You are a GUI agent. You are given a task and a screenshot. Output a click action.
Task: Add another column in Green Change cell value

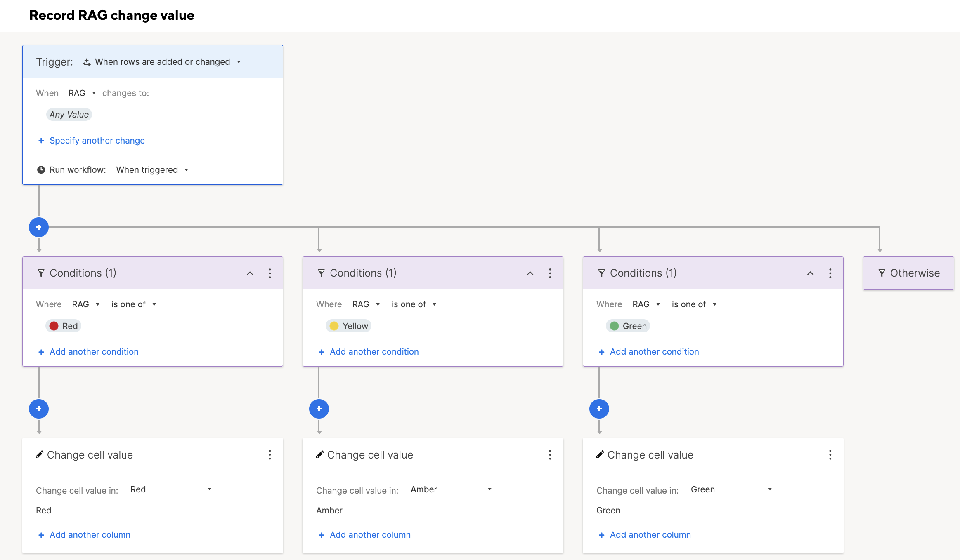pos(645,535)
